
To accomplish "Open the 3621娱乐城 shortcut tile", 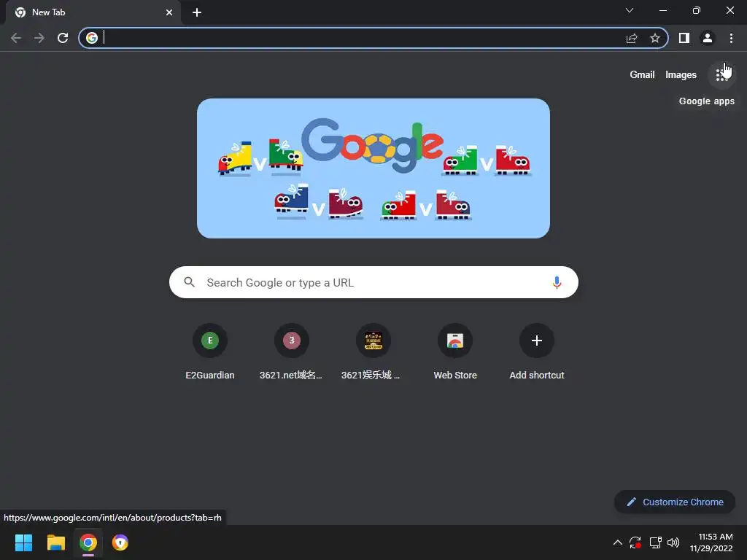I will tap(373, 351).
